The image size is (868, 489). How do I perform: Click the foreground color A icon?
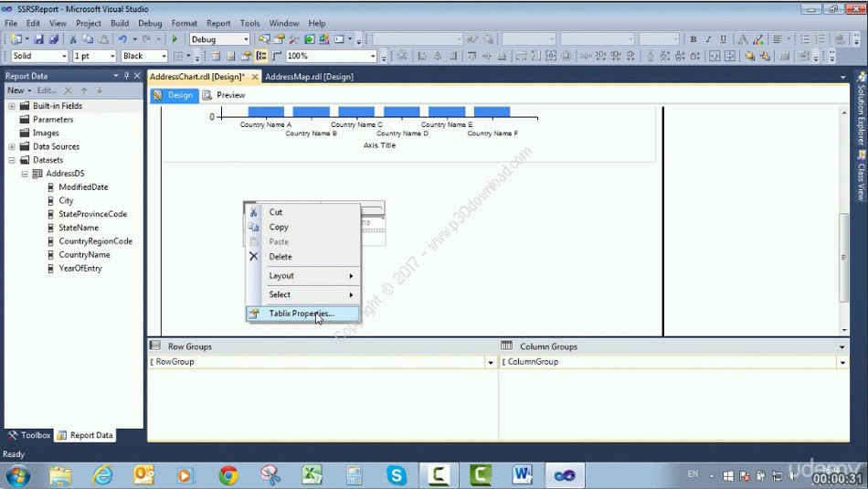pos(743,39)
